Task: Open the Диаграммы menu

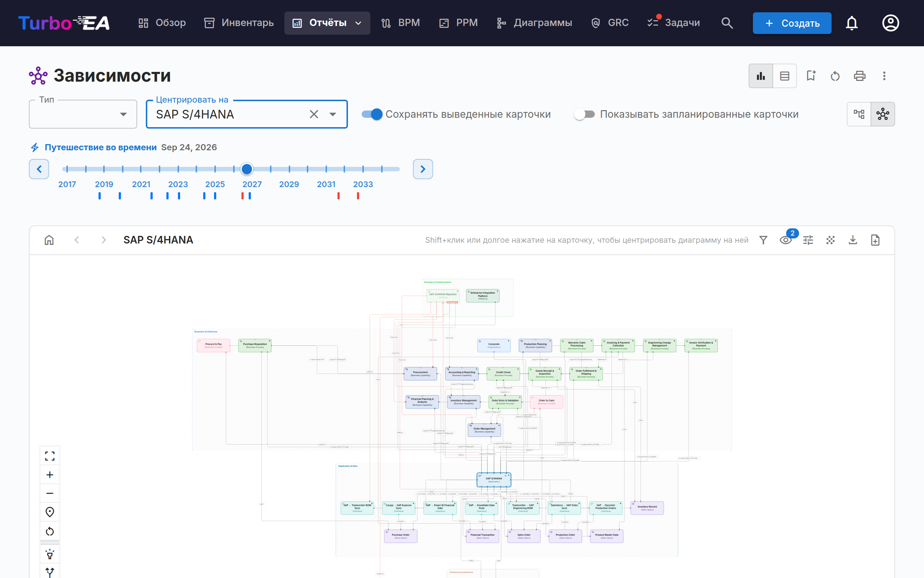Action: [534, 23]
